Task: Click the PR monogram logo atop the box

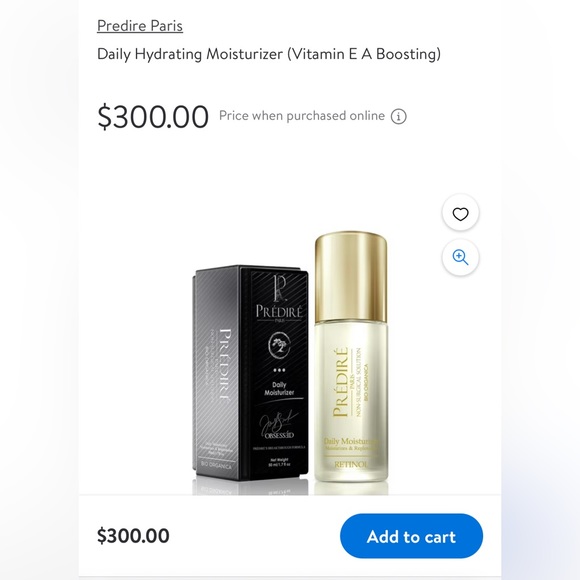Action: pos(280,287)
